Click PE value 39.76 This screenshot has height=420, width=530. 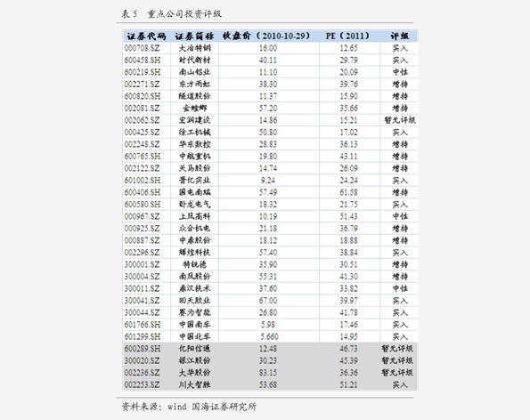click(x=348, y=84)
